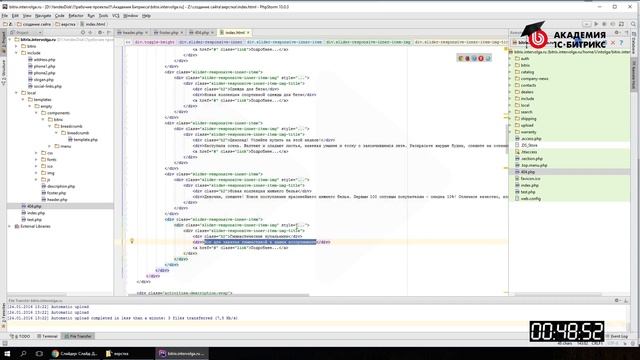This screenshot has width=640, height=360.
Task: Collapse the templates folder in the project tree
Action: point(23,100)
